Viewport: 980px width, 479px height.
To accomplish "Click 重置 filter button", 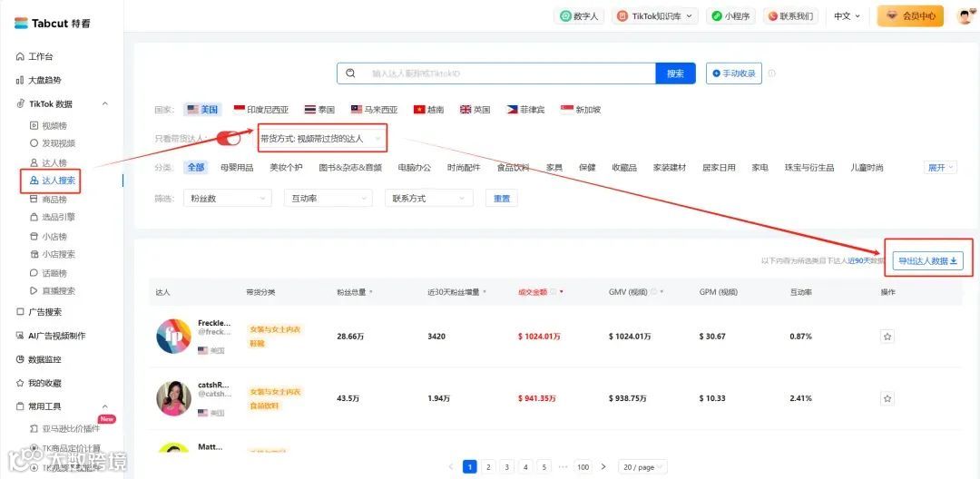I will tap(502, 199).
